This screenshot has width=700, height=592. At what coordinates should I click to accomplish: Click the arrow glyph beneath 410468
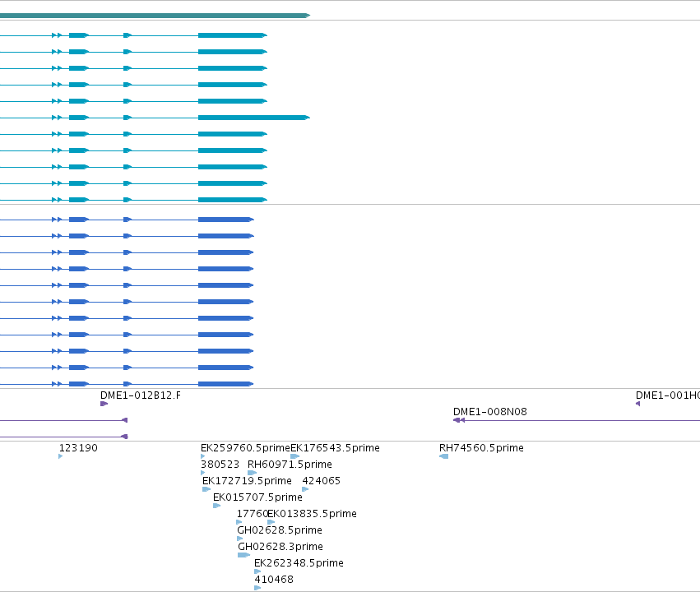click(x=257, y=588)
